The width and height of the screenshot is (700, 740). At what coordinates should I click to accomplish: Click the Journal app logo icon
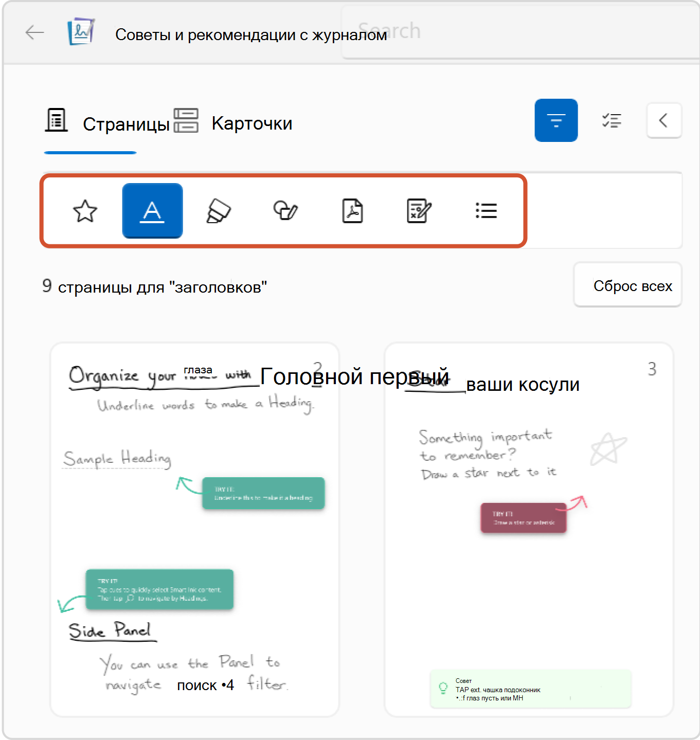[x=81, y=32]
